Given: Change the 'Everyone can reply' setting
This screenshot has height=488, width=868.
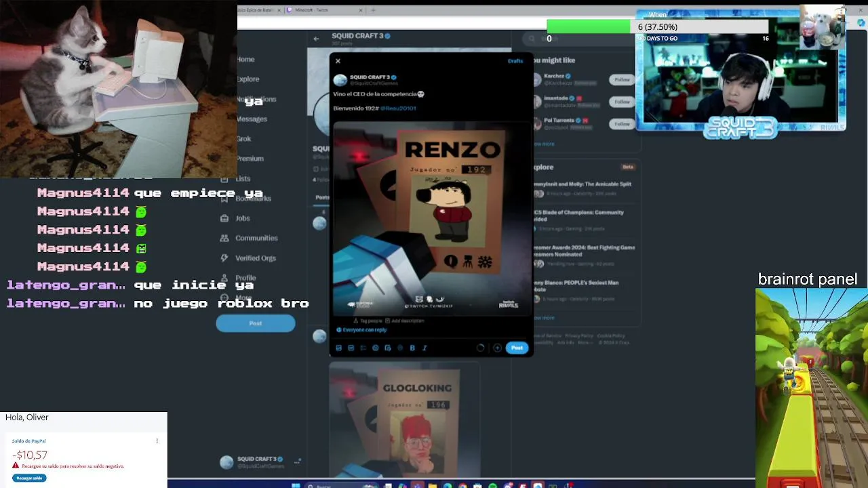Looking at the screenshot, I should pos(361,330).
